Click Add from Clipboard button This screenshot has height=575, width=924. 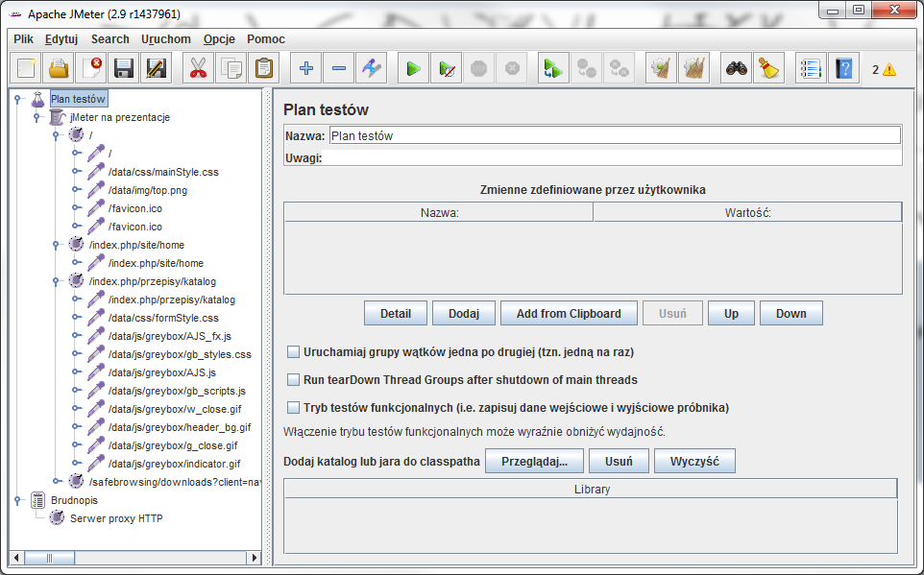569,314
